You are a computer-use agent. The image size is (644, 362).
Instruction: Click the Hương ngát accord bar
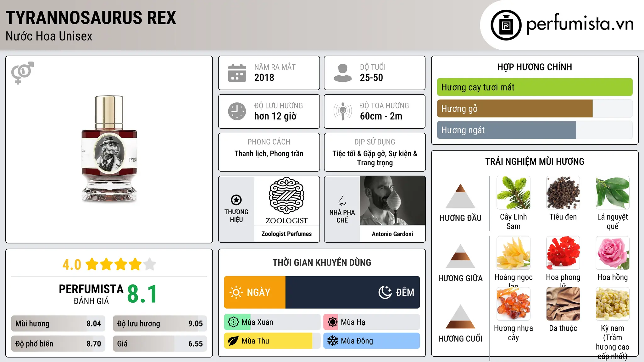pos(535,130)
